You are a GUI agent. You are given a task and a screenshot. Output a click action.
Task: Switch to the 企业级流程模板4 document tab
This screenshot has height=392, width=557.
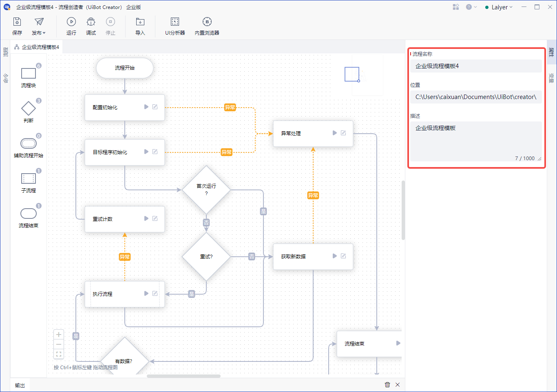click(x=37, y=47)
